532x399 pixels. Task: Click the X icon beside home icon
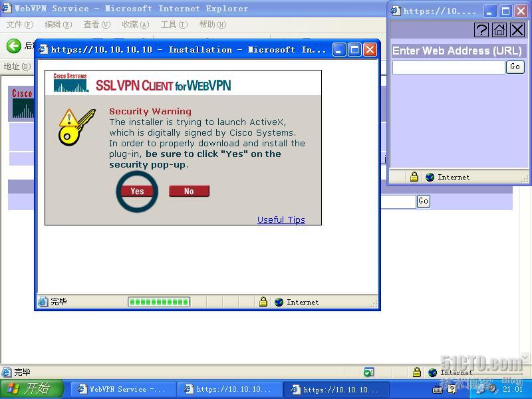(517, 31)
